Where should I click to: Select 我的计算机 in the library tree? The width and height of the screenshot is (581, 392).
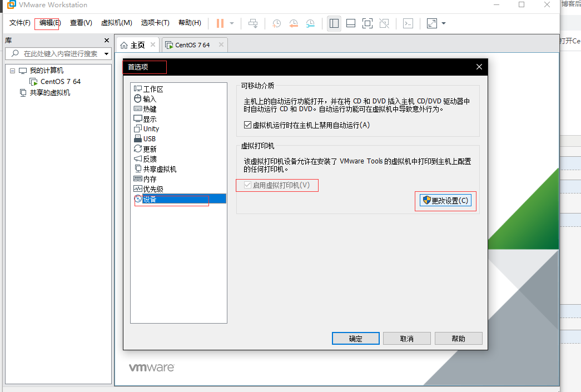[46, 71]
